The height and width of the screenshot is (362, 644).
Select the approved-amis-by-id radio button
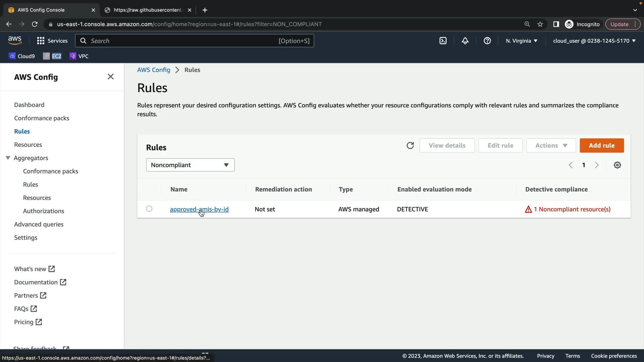tap(149, 209)
